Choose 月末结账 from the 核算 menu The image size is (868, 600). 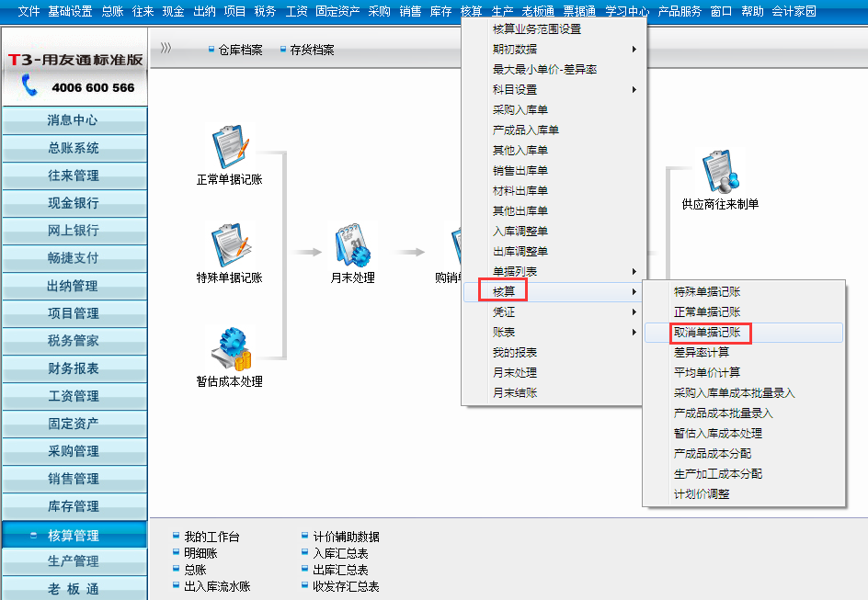point(515,393)
